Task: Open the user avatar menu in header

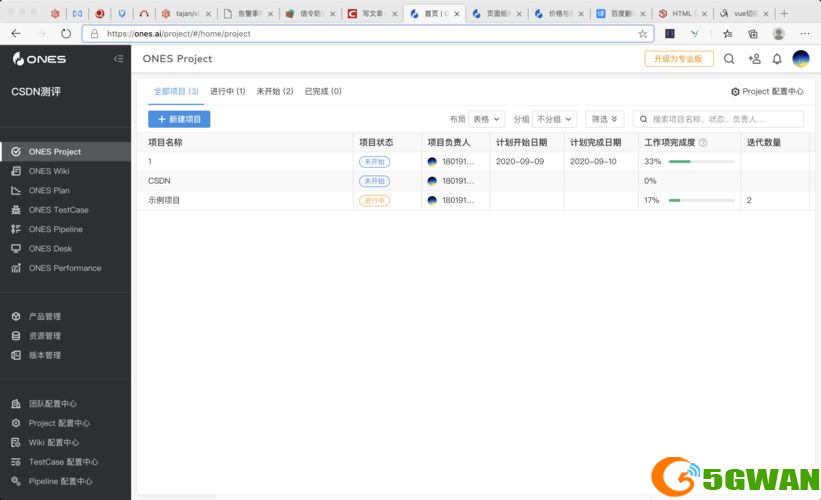Action: pyautogui.click(x=801, y=59)
